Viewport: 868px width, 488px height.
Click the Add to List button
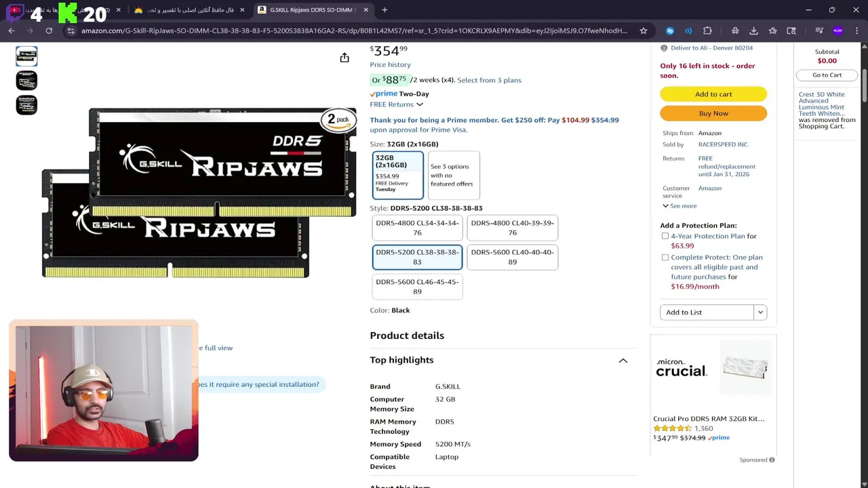(x=707, y=312)
